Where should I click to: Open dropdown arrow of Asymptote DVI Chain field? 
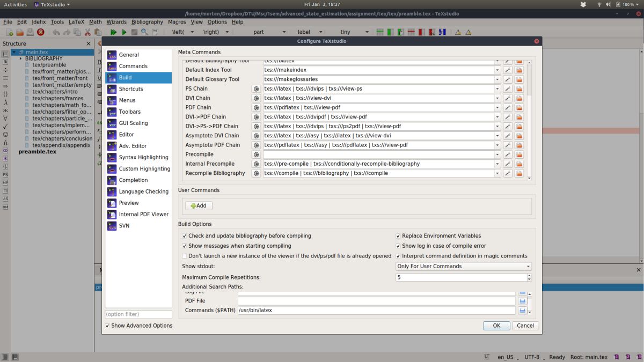497,136
